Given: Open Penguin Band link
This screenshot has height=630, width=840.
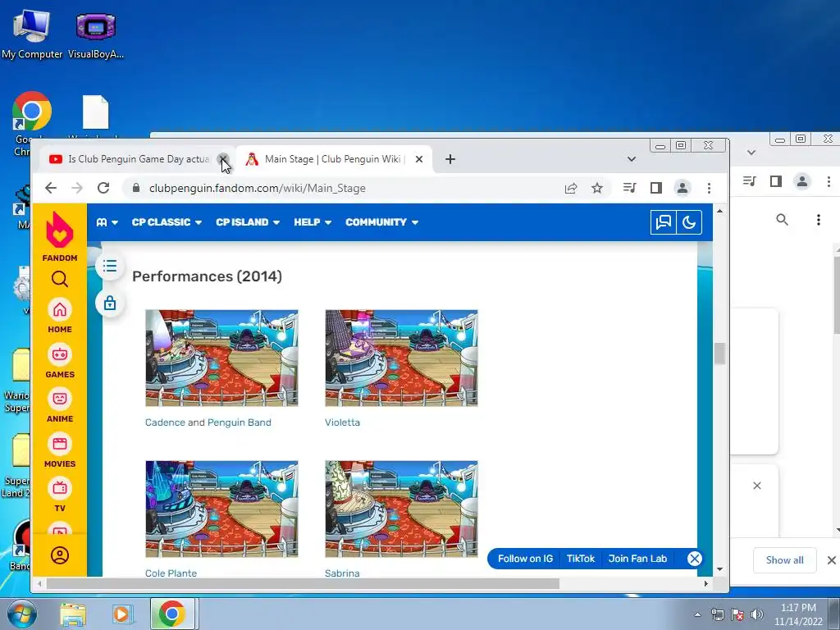Looking at the screenshot, I should tap(239, 422).
